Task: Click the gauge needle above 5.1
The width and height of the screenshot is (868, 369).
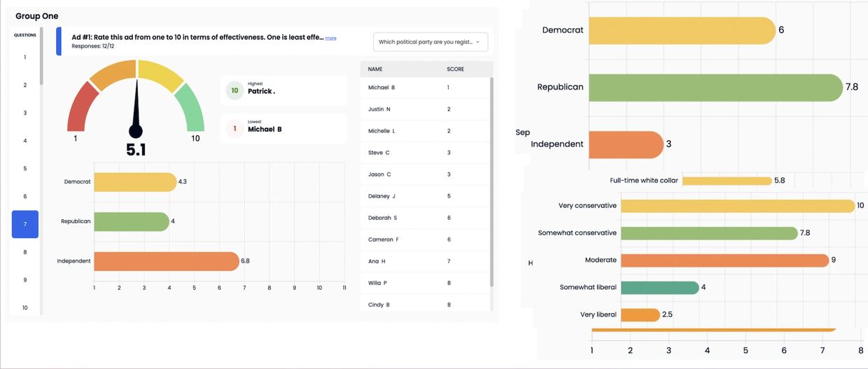Action: [136, 105]
